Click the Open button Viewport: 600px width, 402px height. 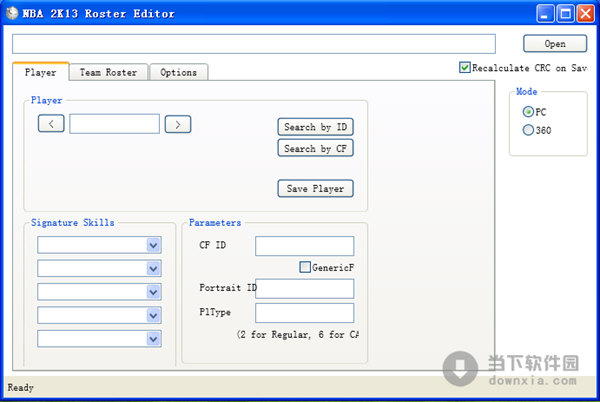(554, 44)
